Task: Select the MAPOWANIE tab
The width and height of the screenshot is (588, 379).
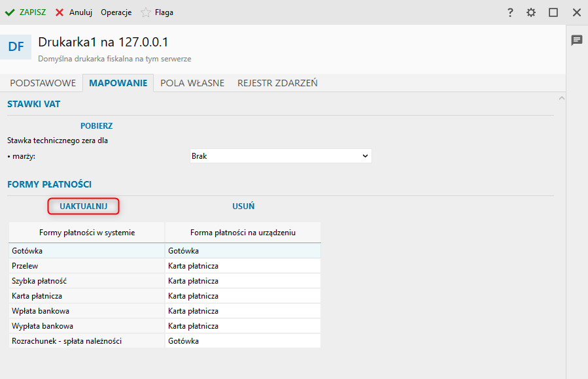Action: (x=118, y=83)
